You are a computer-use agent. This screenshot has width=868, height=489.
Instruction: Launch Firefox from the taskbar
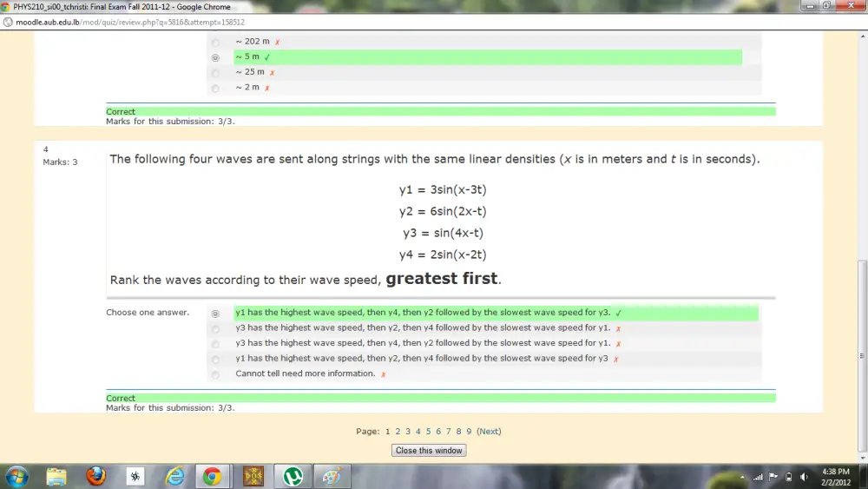[95, 476]
